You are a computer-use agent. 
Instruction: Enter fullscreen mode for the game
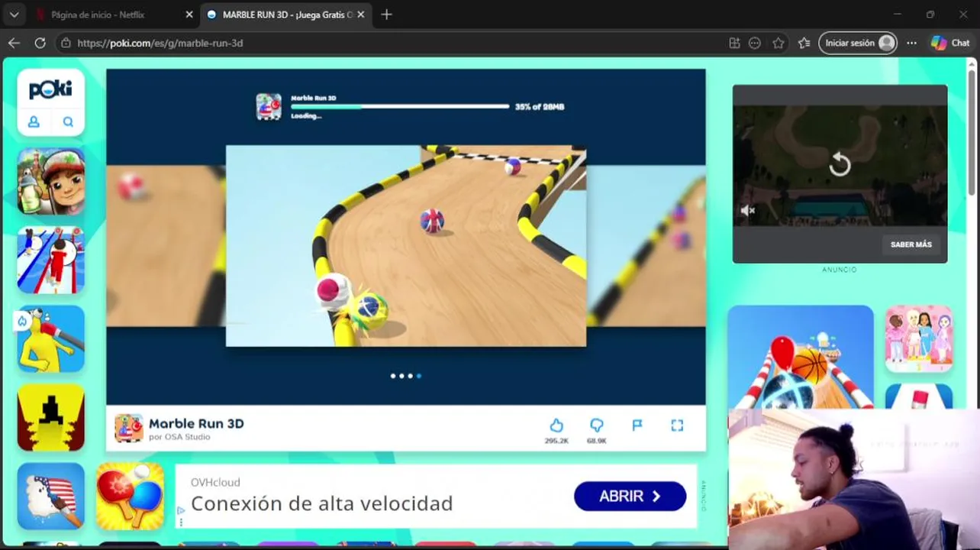pos(677,425)
